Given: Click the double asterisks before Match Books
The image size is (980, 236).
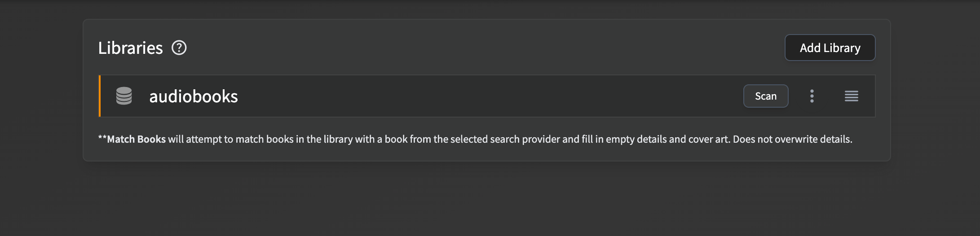Looking at the screenshot, I should [x=102, y=139].
